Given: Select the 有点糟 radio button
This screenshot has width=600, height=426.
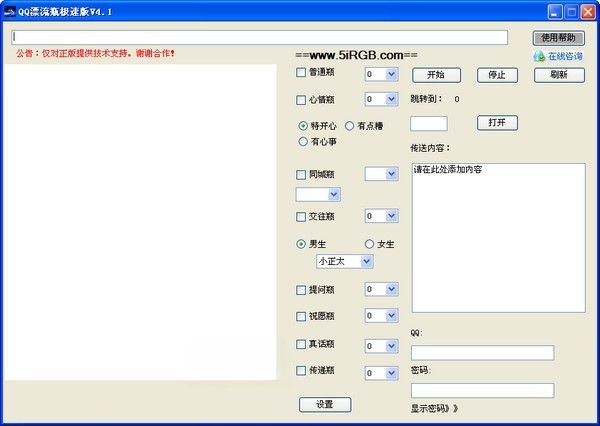Looking at the screenshot, I should tap(349, 126).
